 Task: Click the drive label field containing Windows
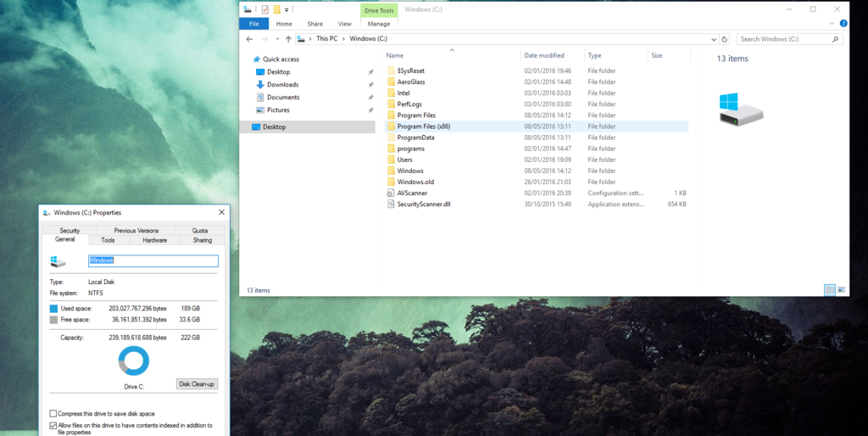[153, 261]
